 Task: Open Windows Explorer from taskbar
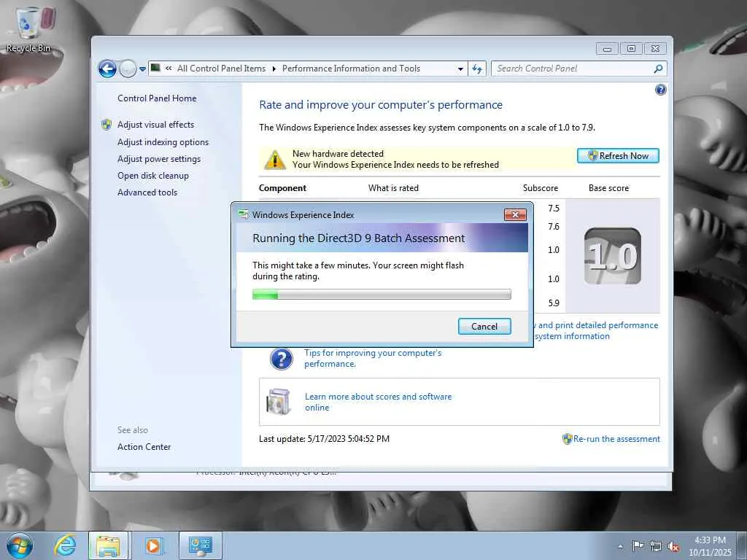click(109, 545)
